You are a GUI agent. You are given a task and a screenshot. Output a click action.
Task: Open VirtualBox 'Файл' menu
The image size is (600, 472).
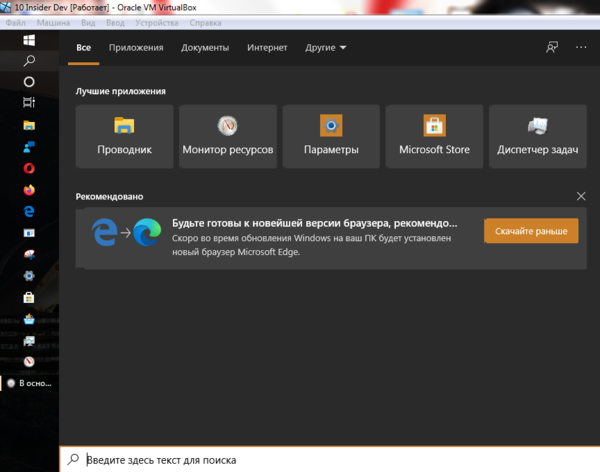[15, 23]
